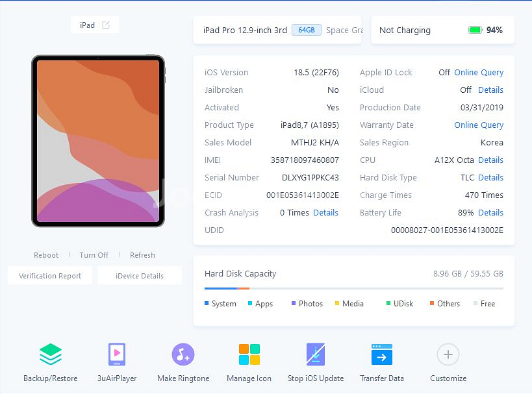
Task: Open Crash Analysis Details link
Action: click(x=325, y=213)
